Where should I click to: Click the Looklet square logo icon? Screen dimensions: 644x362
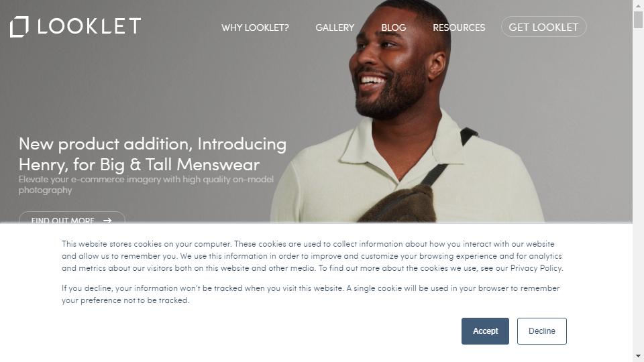pos(19,27)
